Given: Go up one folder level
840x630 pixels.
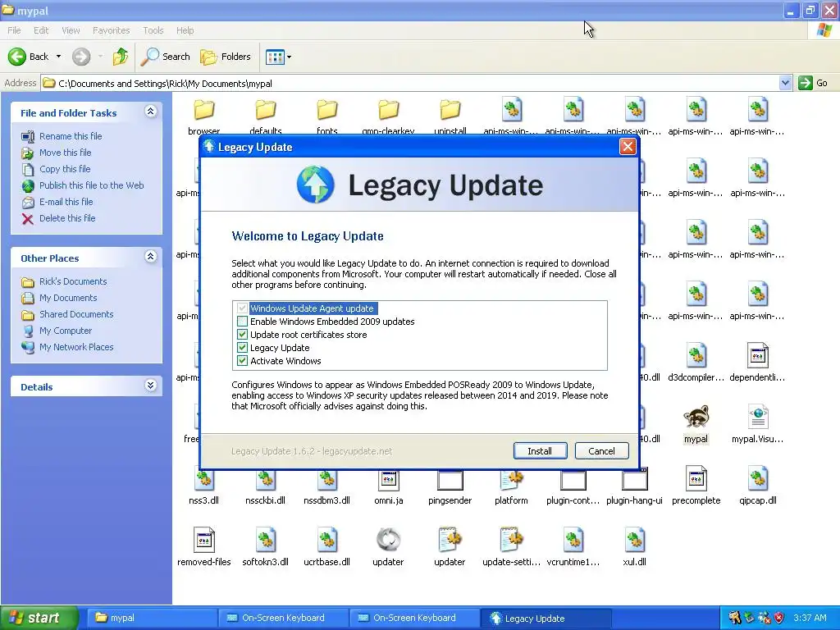Looking at the screenshot, I should [121, 57].
